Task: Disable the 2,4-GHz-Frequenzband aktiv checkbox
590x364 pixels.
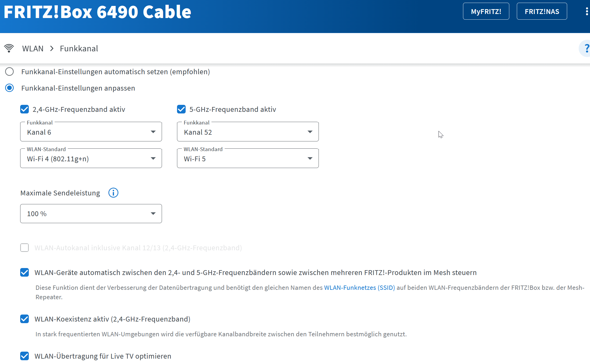Action: click(24, 109)
